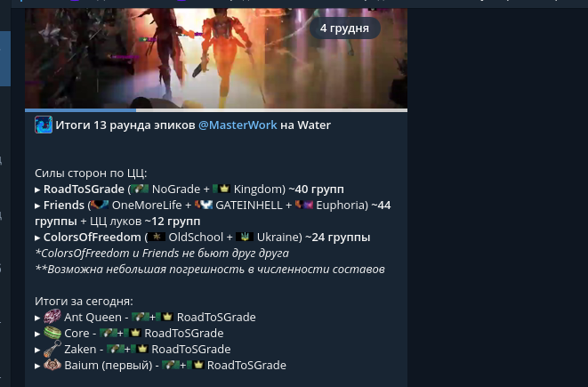
Task: Click the Baium ring icon
Action: [x=52, y=365]
